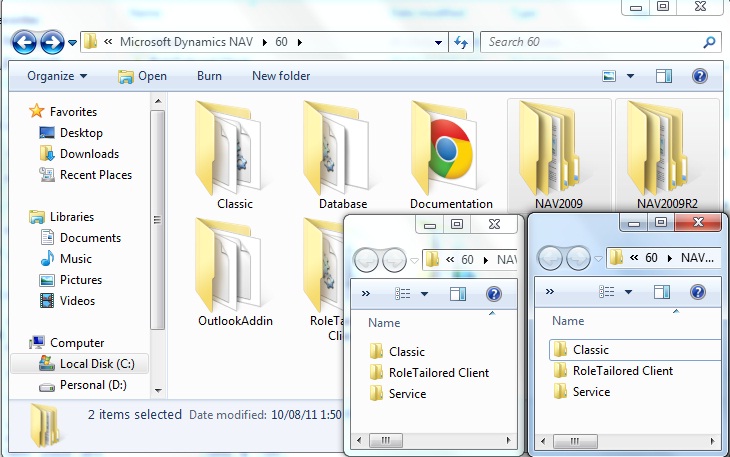Change view in main window toolbar
Screen dimensions: 730x457
tap(609, 76)
